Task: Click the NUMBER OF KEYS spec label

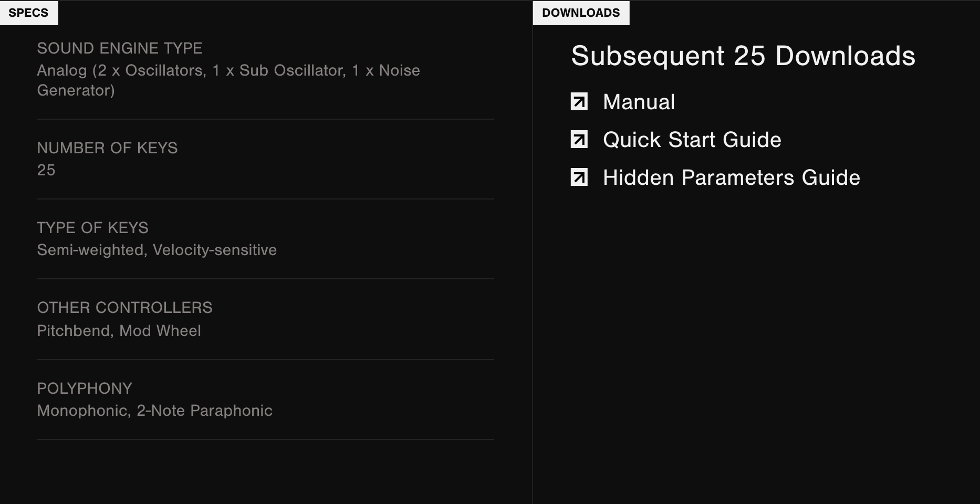Action: 107,148
